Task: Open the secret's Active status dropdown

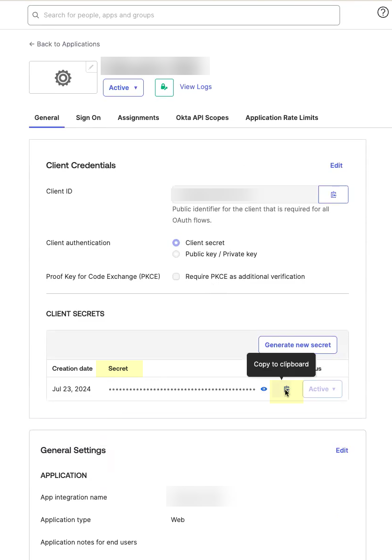Action: click(x=322, y=389)
